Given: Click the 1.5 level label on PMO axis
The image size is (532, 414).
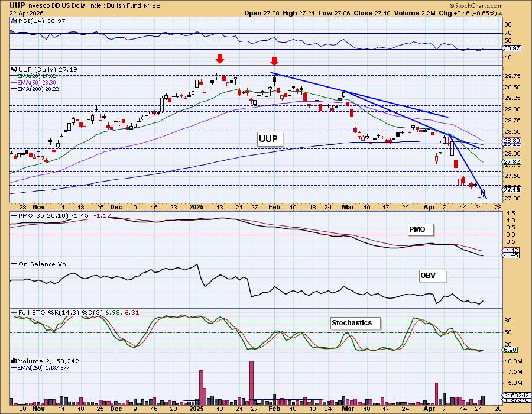Looking at the screenshot, I should pos(511,214).
